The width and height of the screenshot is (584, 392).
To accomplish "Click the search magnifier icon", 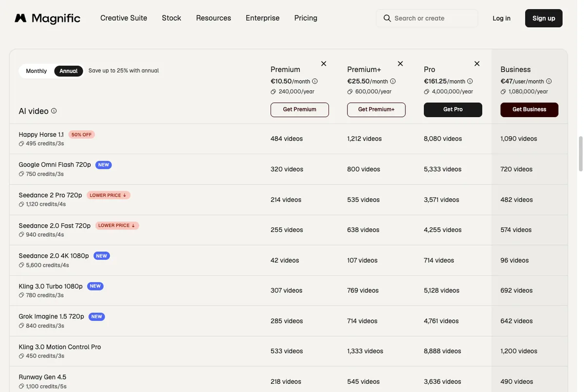I will (x=387, y=18).
